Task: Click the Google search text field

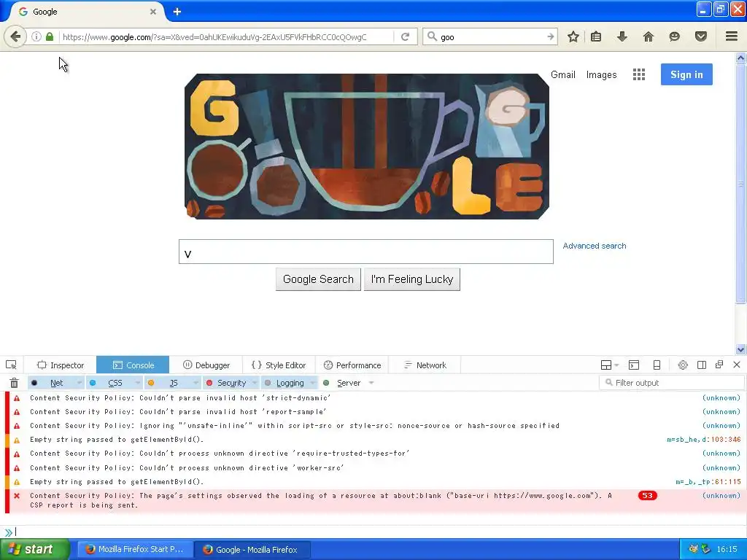Action: click(x=366, y=252)
